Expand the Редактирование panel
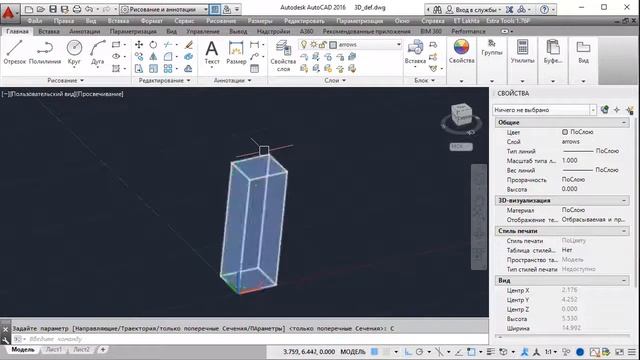Image resolution: width=640 pixels, height=360 pixels. tap(164, 80)
